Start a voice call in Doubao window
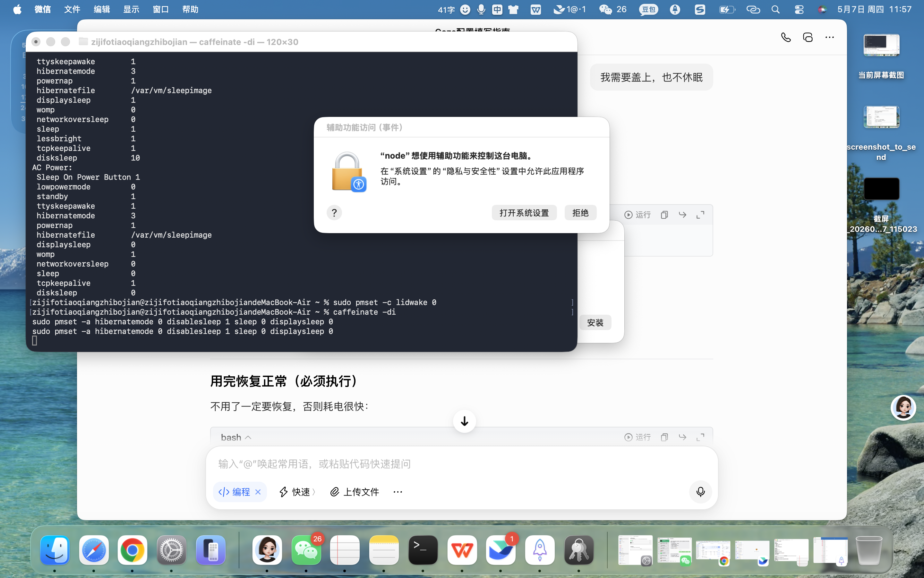The height and width of the screenshot is (578, 924). 786,38
